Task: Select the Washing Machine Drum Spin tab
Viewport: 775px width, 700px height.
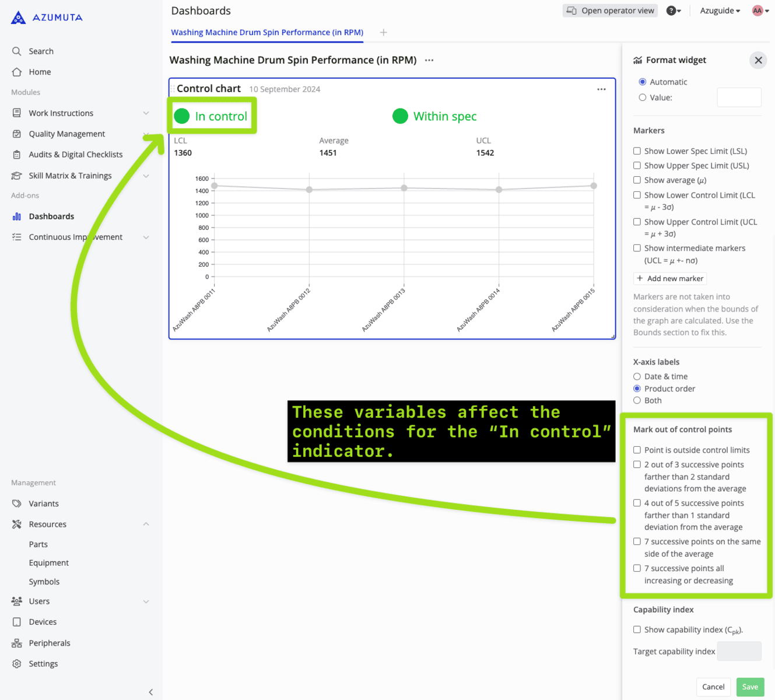Action: tap(267, 33)
